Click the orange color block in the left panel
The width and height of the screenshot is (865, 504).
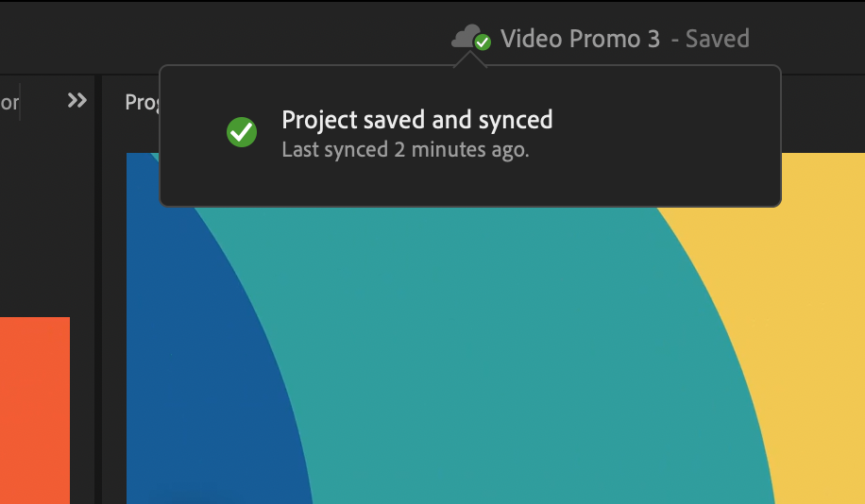(x=35, y=411)
